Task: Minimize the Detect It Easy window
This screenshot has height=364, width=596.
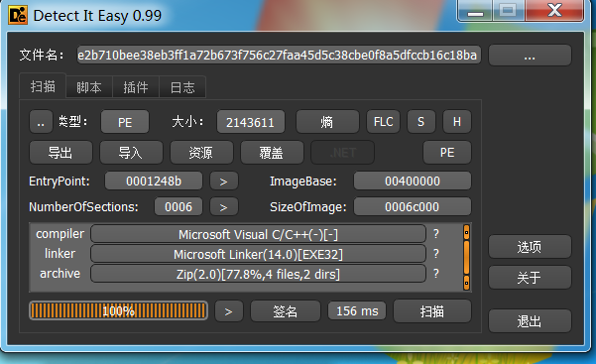Action: (x=475, y=10)
